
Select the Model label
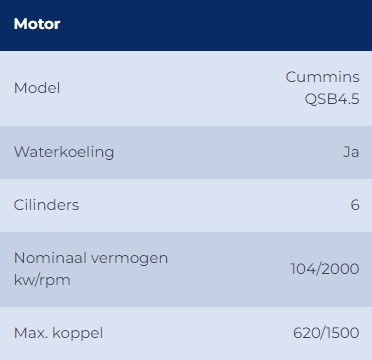pyautogui.click(x=37, y=88)
